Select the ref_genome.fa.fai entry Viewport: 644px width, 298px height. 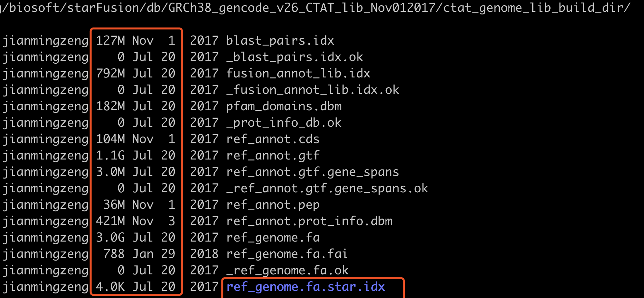click(287, 254)
